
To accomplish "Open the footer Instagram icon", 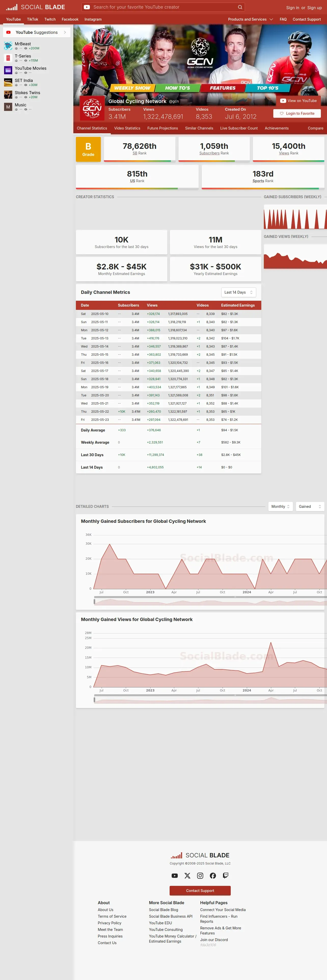I will (200, 875).
